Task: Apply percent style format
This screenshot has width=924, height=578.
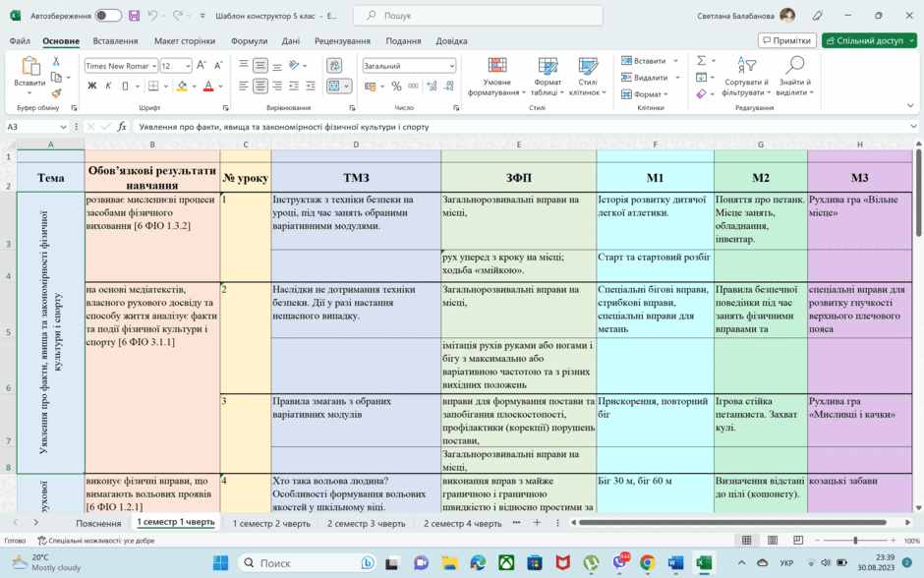Action: tap(396, 87)
